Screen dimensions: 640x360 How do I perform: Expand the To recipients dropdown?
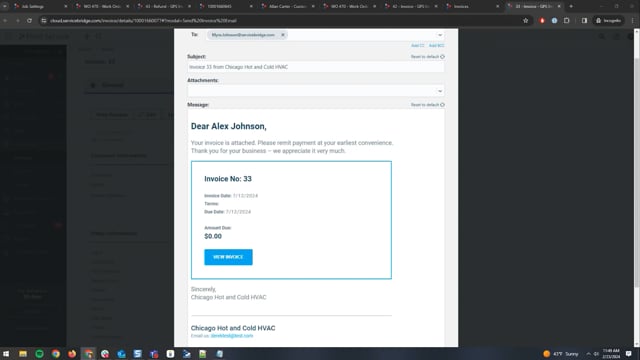coord(440,35)
